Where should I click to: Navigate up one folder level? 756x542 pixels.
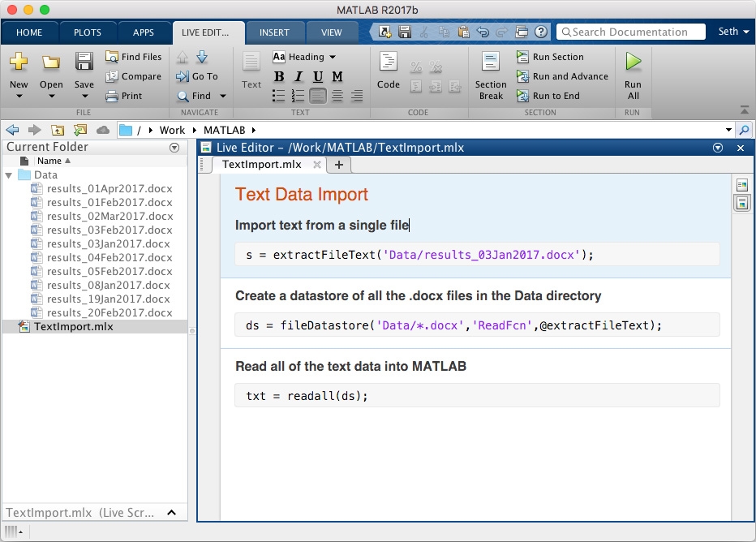[58, 129]
